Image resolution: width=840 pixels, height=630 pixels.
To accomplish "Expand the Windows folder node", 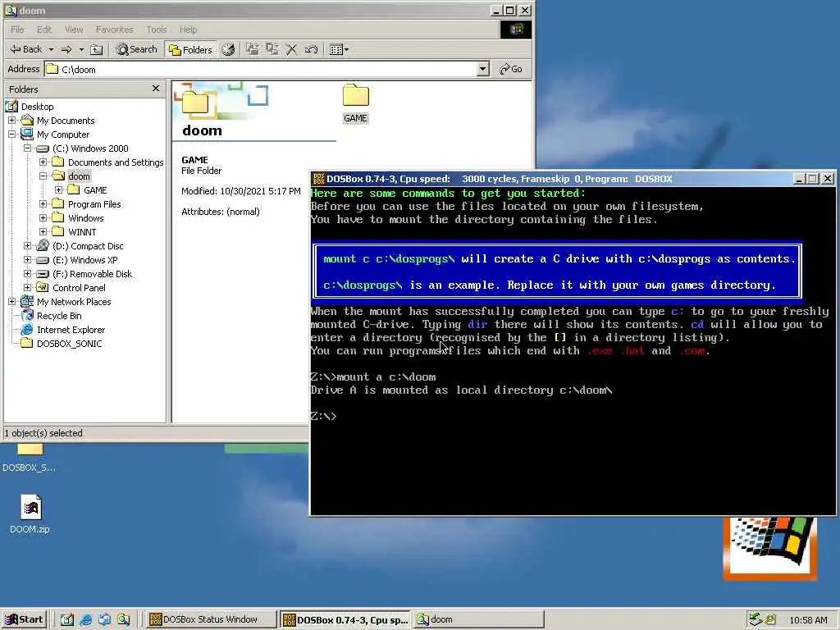I will click(43, 218).
